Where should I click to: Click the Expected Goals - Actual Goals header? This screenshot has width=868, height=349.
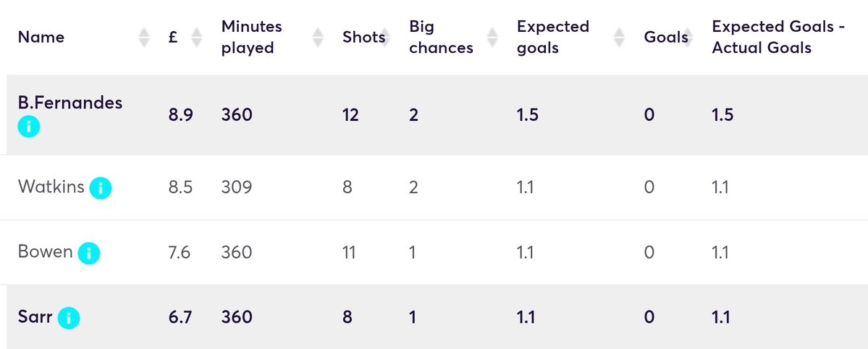pyautogui.click(x=762, y=38)
